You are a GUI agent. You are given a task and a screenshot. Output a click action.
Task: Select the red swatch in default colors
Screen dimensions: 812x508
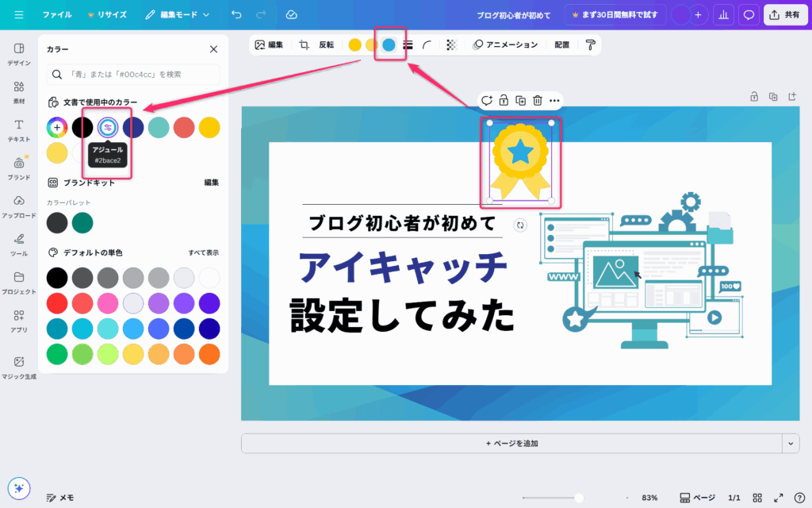point(56,302)
